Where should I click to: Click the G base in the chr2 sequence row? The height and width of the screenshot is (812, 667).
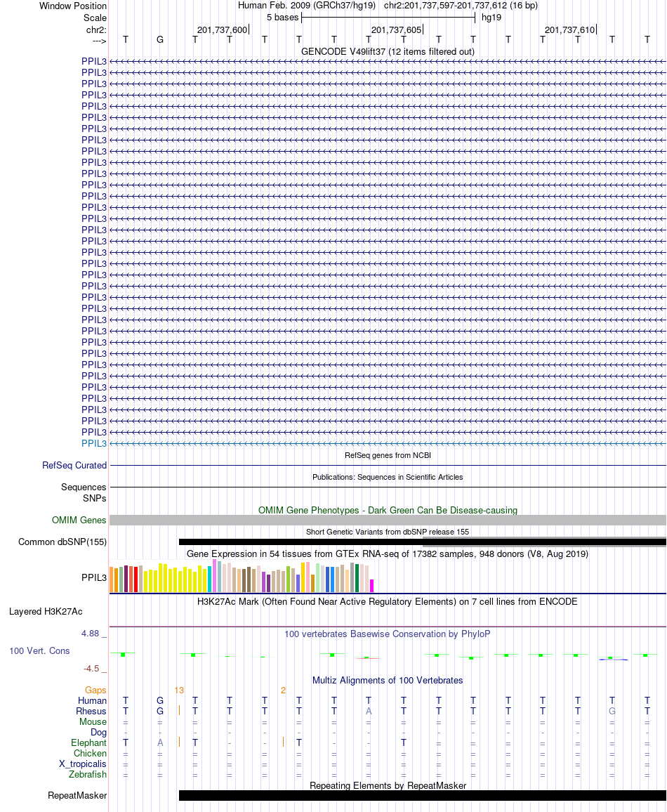coord(160,39)
